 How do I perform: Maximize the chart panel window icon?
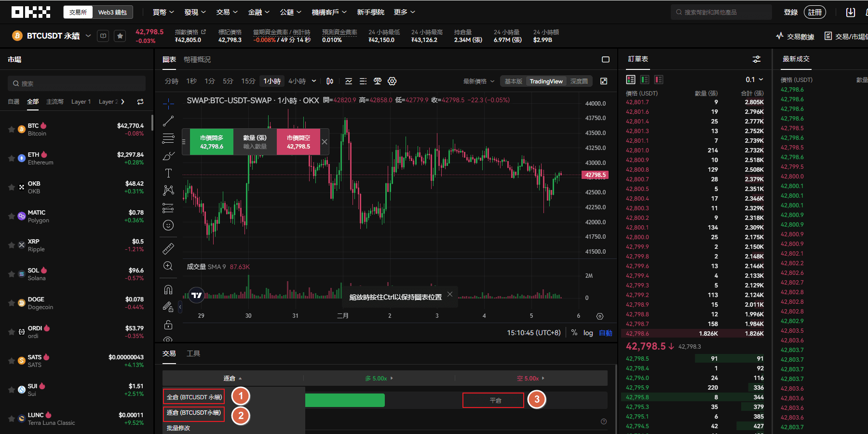[x=606, y=59]
